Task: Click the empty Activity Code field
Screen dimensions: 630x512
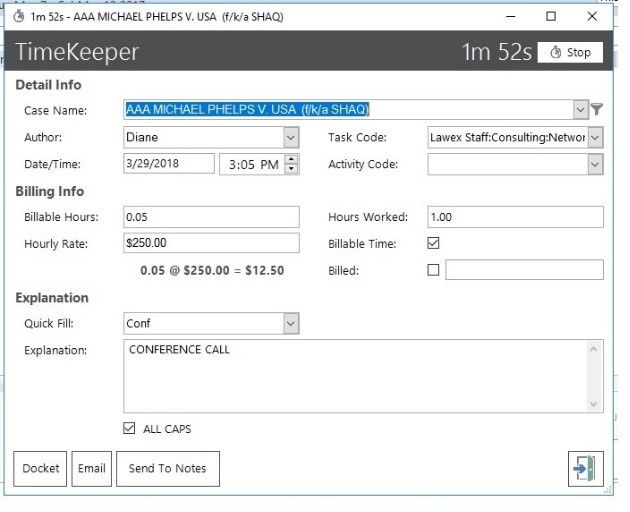Action: pos(508,164)
